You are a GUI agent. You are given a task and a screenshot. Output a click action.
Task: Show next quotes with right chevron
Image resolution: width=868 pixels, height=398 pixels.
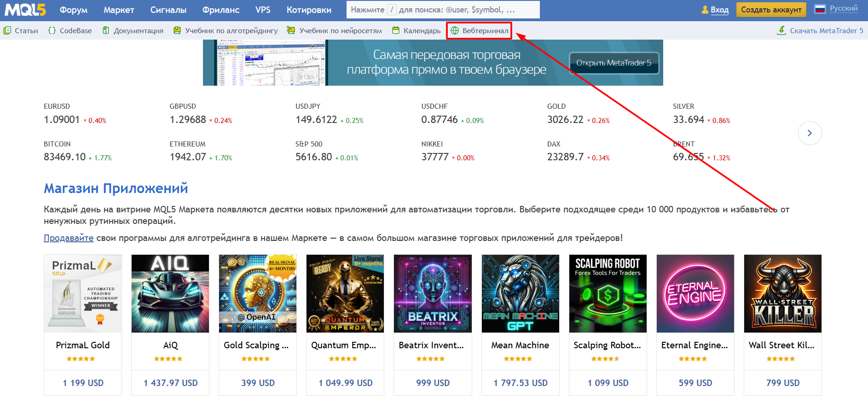[x=810, y=133]
